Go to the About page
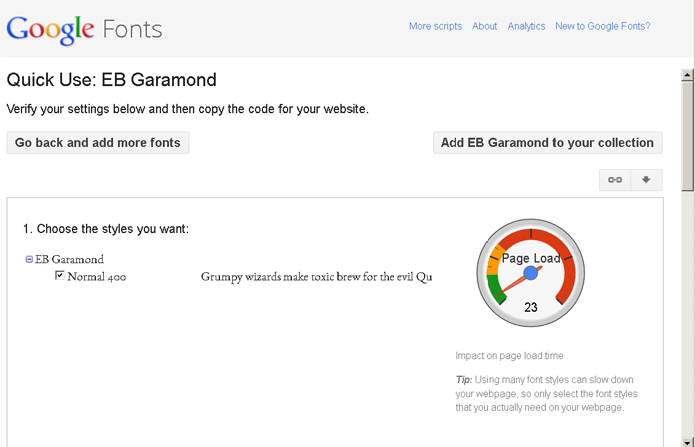This screenshot has width=695, height=447. (x=485, y=26)
